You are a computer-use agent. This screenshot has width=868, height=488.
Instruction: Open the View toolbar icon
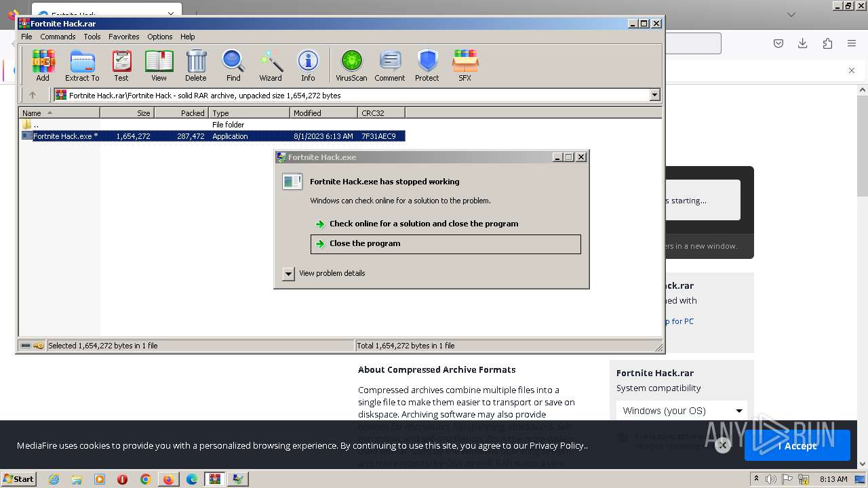[x=159, y=66]
